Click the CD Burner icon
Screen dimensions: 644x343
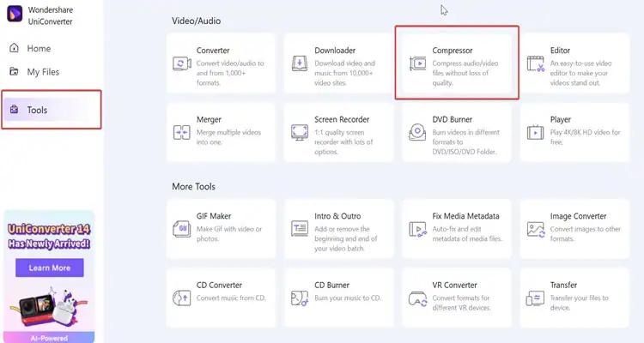(x=300, y=298)
